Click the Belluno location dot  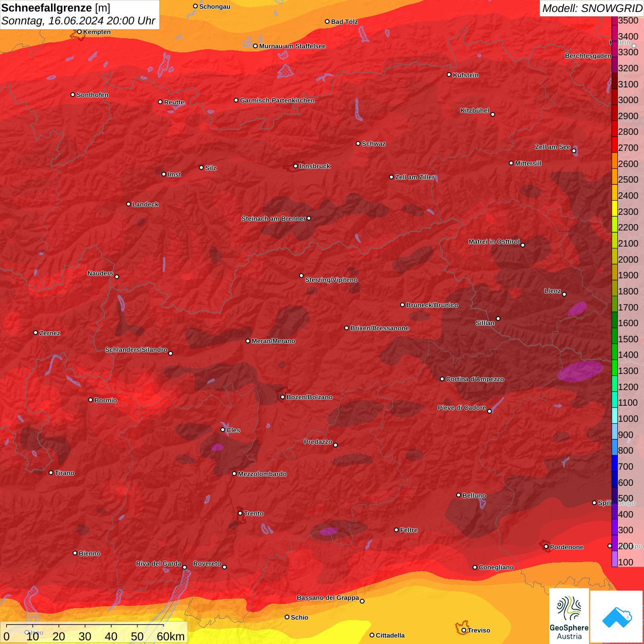[x=458, y=495]
